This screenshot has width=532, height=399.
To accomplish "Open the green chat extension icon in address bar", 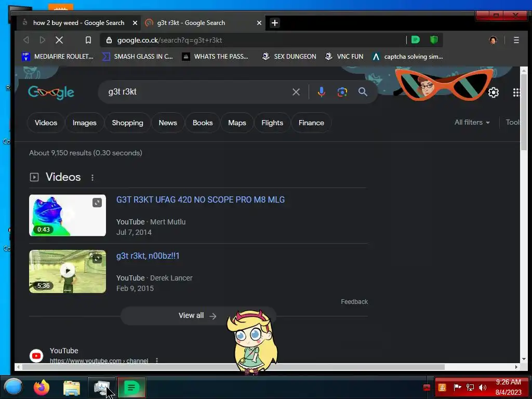I will click(415, 39).
